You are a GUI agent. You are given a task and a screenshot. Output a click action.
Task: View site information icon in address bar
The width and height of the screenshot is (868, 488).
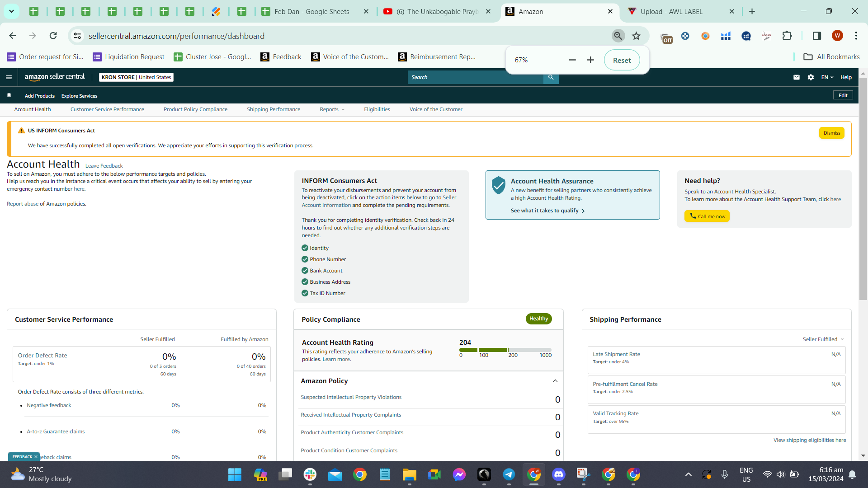[78, 36]
